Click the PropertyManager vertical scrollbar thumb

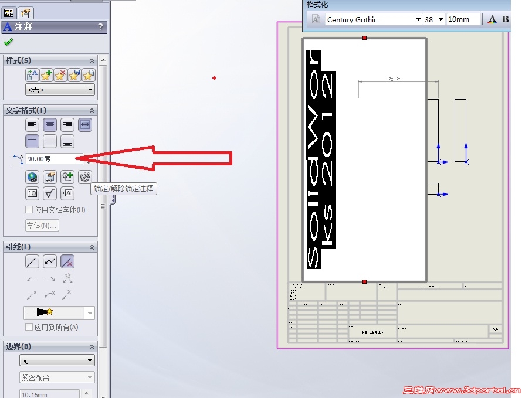pos(103,206)
